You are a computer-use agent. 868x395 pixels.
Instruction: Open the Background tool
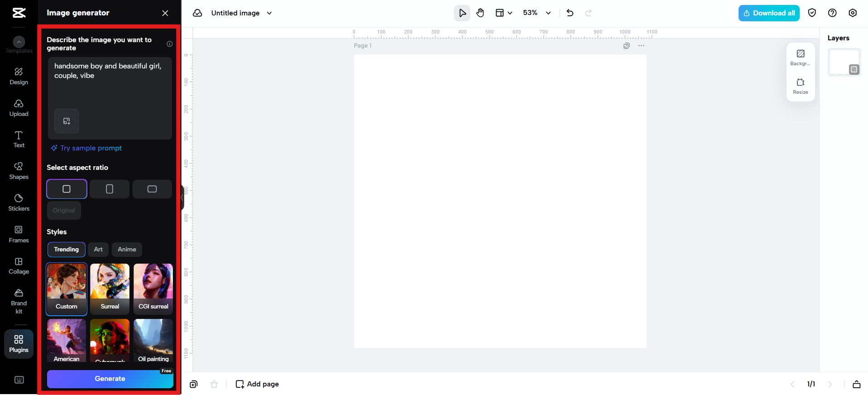[800, 58]
